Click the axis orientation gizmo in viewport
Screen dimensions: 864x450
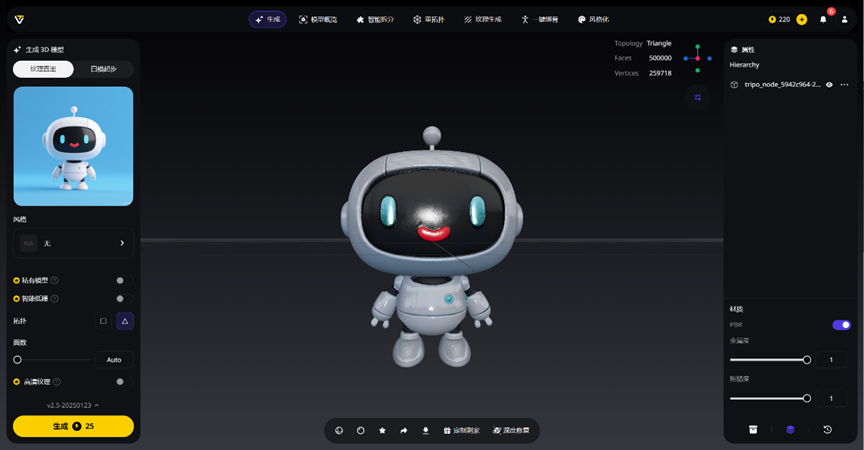(x=698, y=58)
